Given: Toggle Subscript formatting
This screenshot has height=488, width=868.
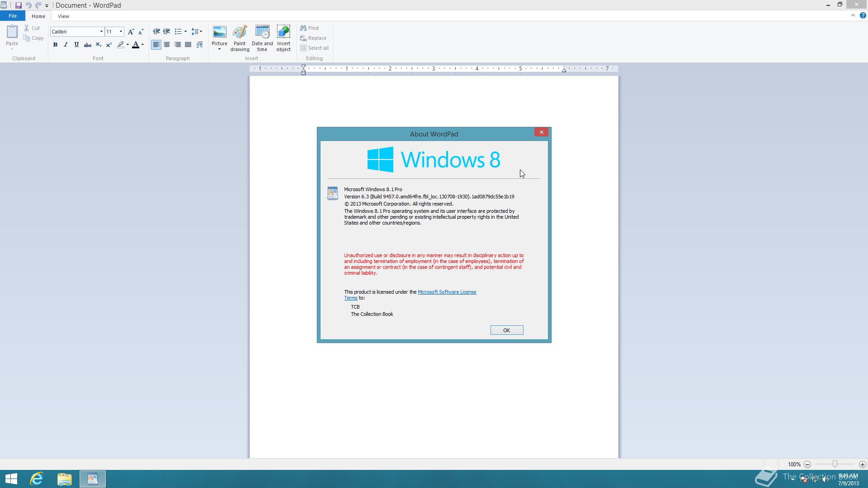Looking at the screenshot, I should (98, 45).
